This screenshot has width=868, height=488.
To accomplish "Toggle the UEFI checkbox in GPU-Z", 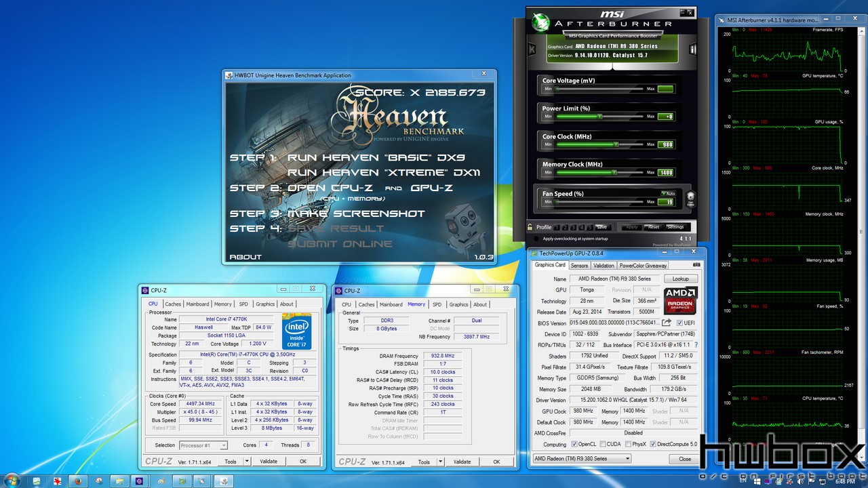I will pyautogui.click(x=679, y=323).
